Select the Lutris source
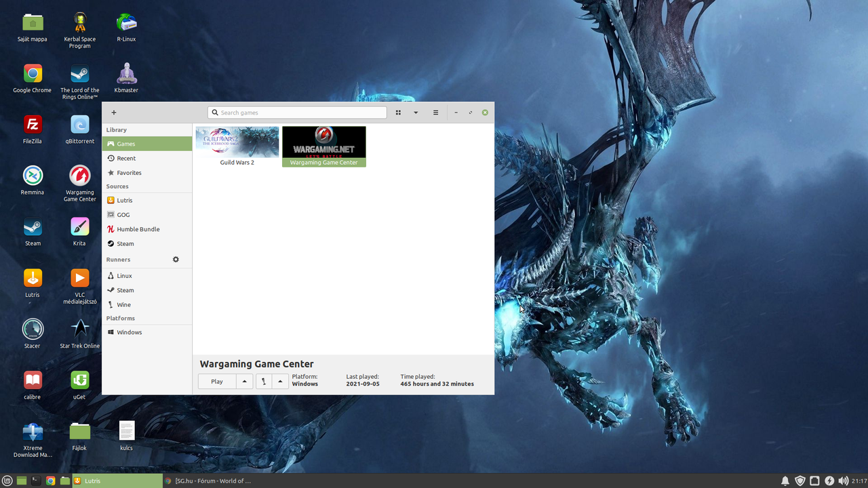The image size is (868, 488). pyautogui.click(x=147, y=201)
